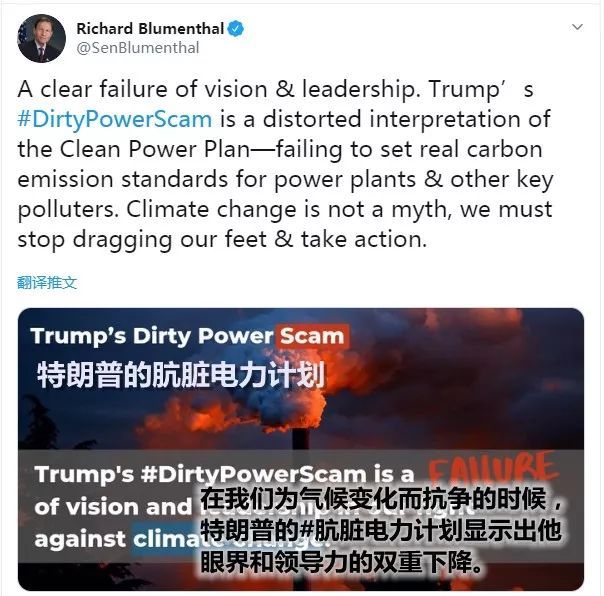Select the 特朗普的肮脏电力计划 Chinese title overlay
Viewport: 604px width, 596px height.
pos(181,374)
